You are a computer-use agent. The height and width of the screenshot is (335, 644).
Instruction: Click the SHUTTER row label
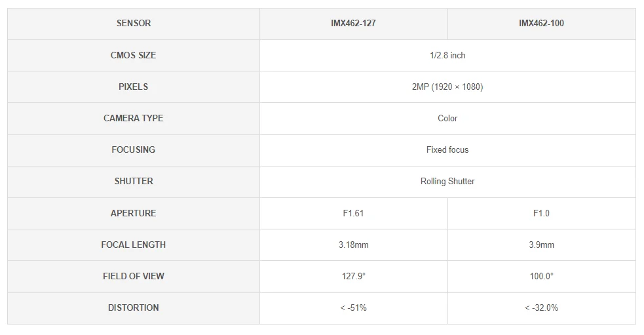tap(134, 181)
